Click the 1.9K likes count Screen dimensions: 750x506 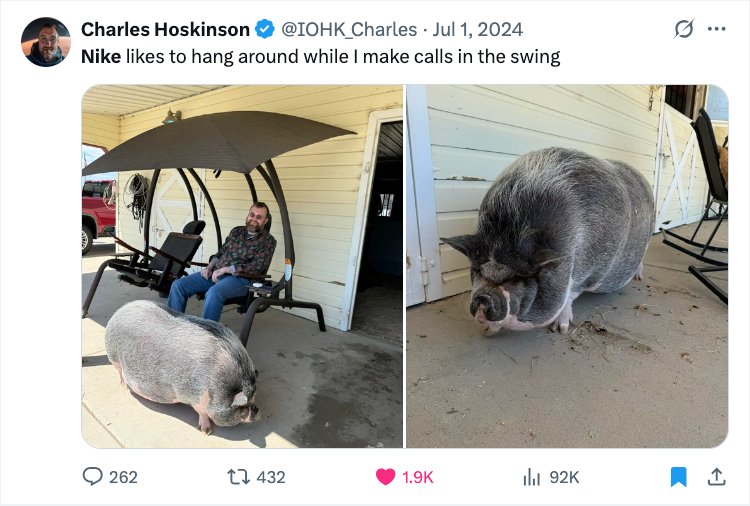(418, 477)
